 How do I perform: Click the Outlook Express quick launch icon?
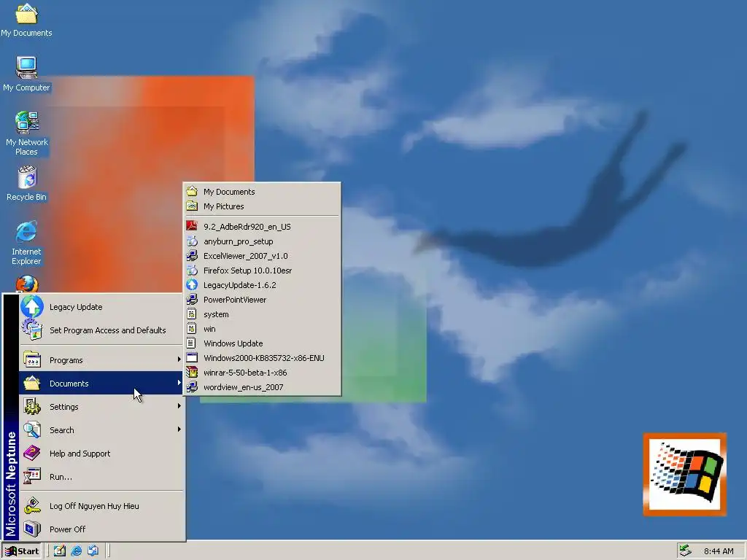[x=93, y=551]
